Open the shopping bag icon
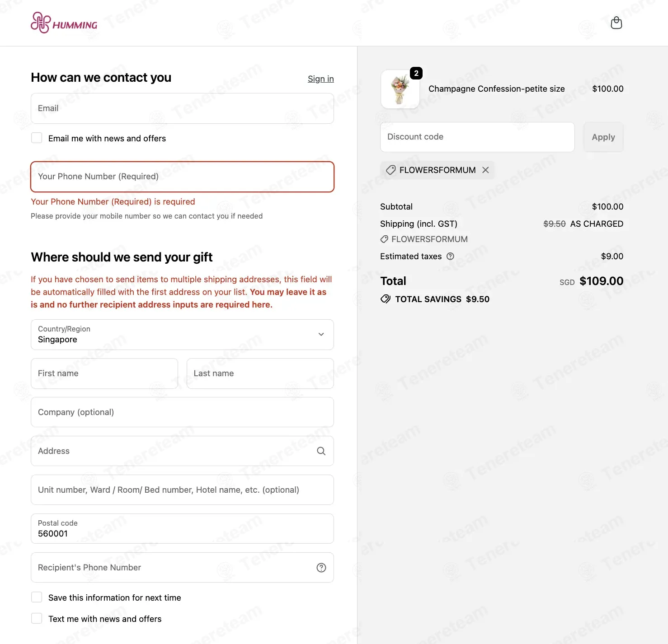This screenshot has width=668, height=644. point(616,23)
